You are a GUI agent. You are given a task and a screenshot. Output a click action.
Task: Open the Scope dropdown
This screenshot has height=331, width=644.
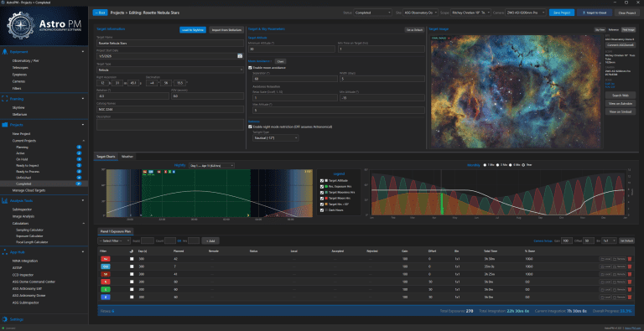(x=470, y=13)
